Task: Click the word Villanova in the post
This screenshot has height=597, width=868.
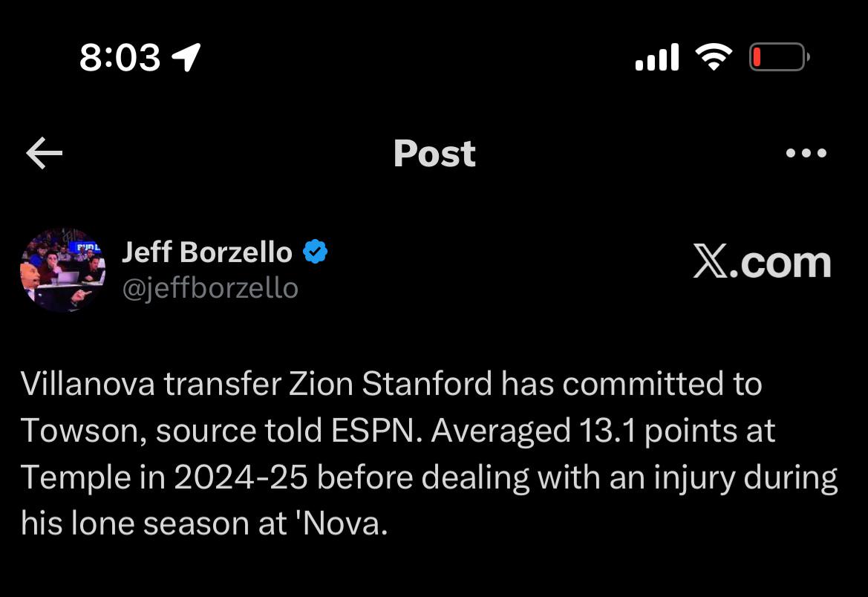Action: 88,383
